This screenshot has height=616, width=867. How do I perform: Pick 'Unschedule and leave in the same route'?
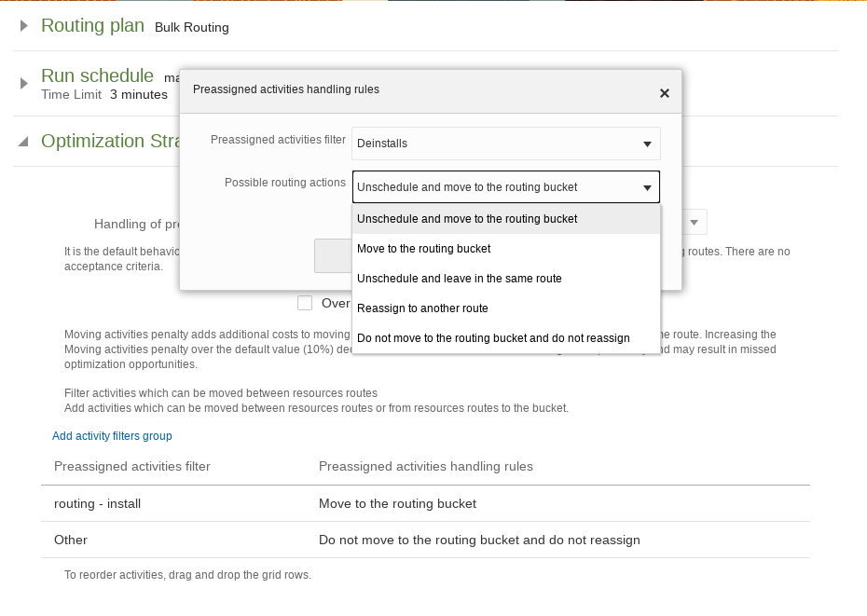click(459, 279)
